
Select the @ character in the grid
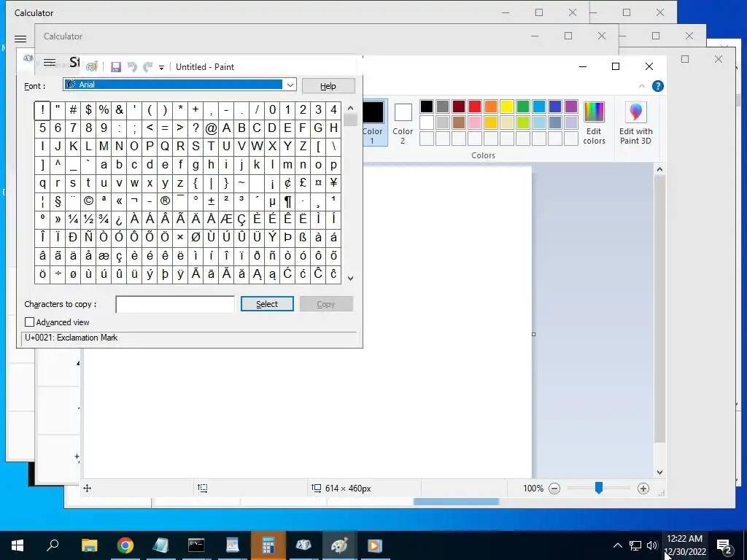pos(211,128)
